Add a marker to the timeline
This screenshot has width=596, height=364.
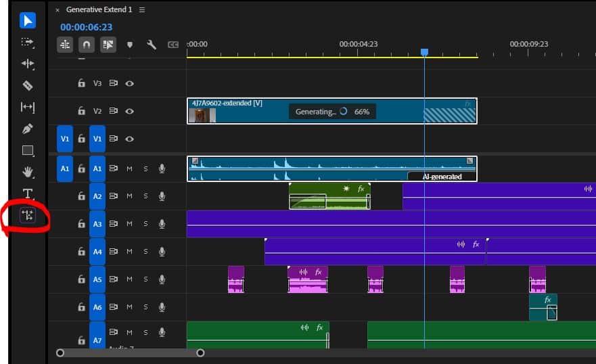click(130, 45)
